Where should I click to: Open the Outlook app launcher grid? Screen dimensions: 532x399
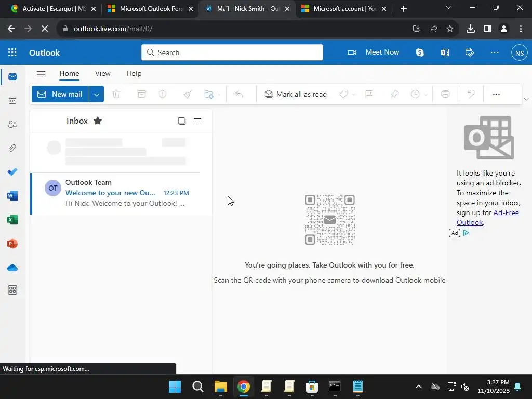[x=12, y=52]
